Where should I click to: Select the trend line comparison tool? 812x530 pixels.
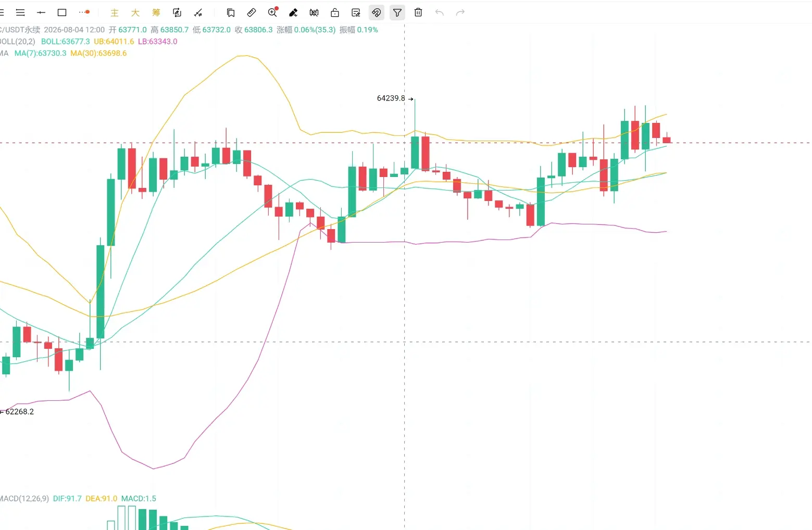[x=198, y=12]
